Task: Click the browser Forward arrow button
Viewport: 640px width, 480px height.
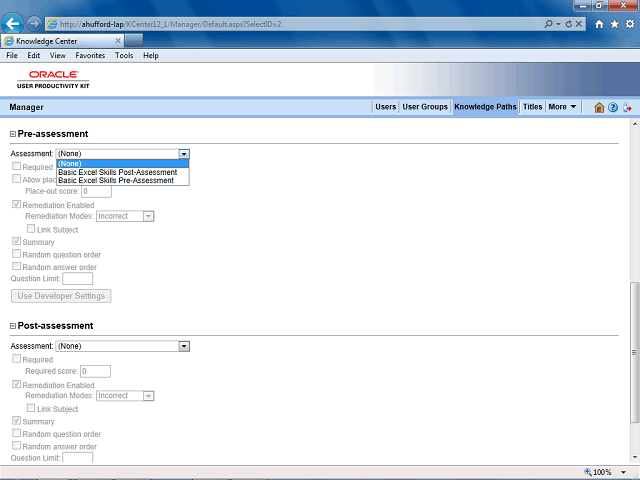Action: (x=34, y=24)
